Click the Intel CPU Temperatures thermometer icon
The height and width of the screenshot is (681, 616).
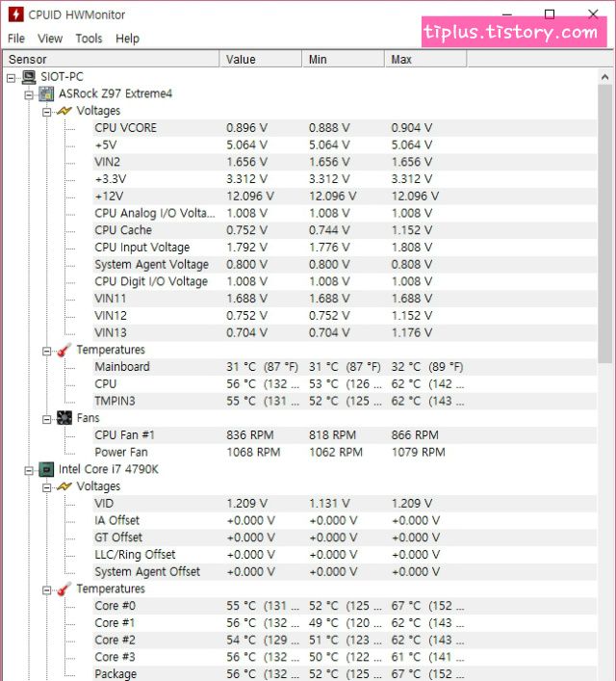pos(64,589)
